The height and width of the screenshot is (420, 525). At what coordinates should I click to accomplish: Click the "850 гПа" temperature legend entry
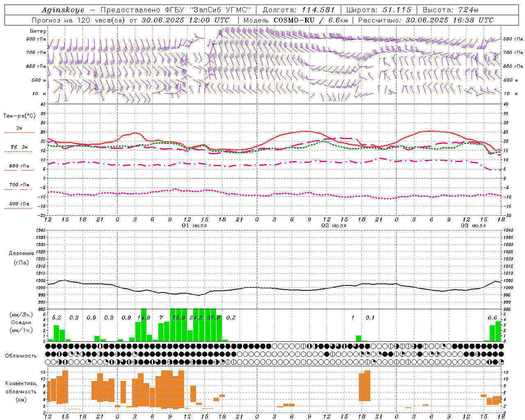19,166
